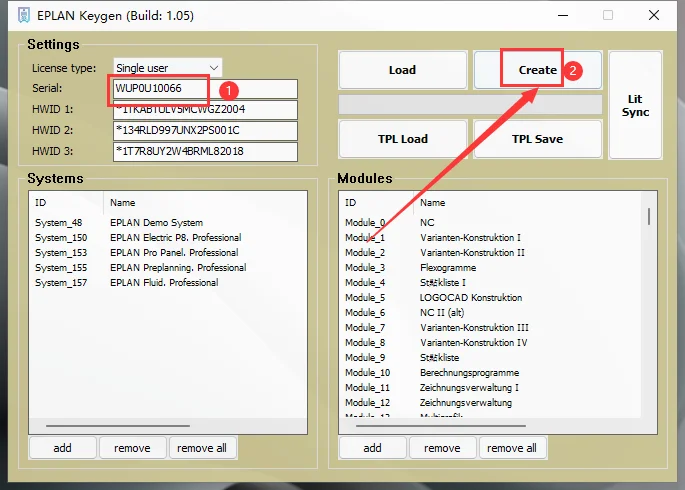This screenshot has width=685, height=490.
Task: Choose EPLAN Fluid. Professional from Systems list
Action: point(164,283)
